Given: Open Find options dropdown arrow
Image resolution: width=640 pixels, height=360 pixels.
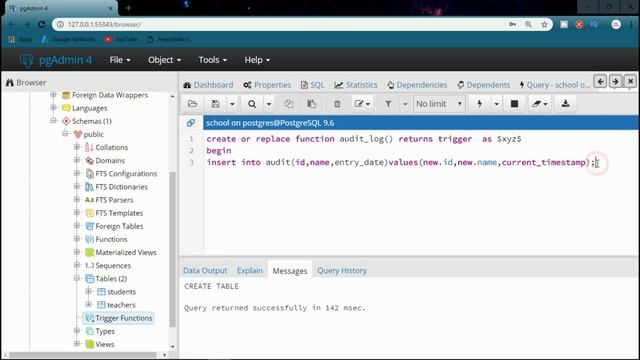Looking at the screenshot, I should click(269, 104).
